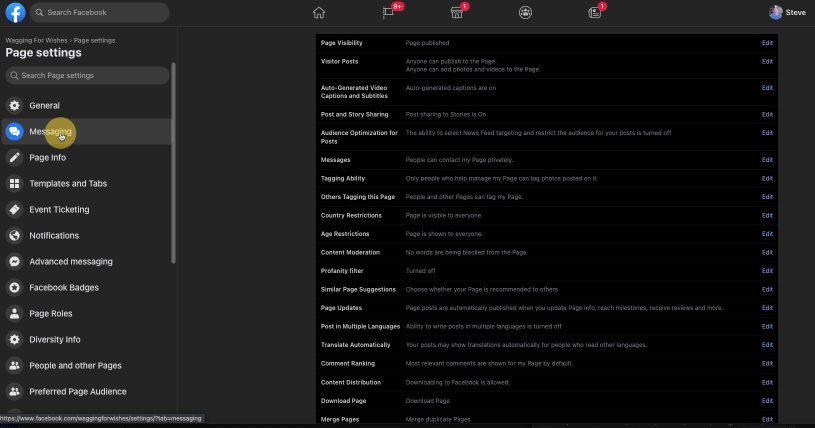Click the General gear icon
815x428 pixels.
[15, 106]
